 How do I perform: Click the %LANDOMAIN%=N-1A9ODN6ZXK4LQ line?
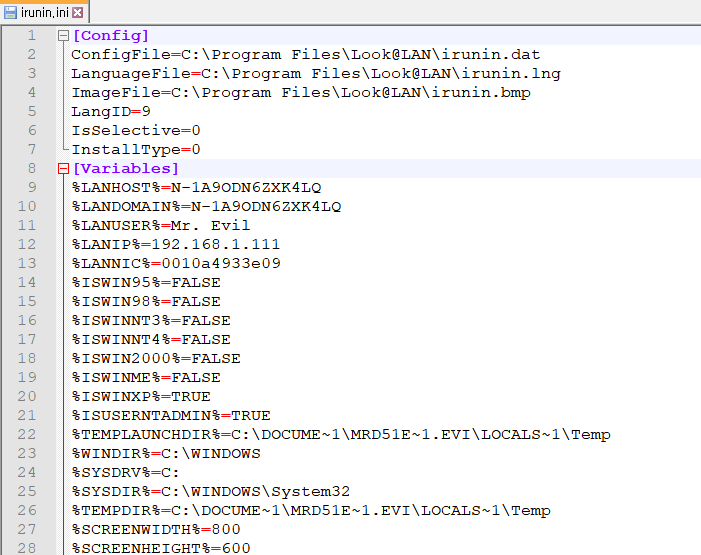[206, 207]
